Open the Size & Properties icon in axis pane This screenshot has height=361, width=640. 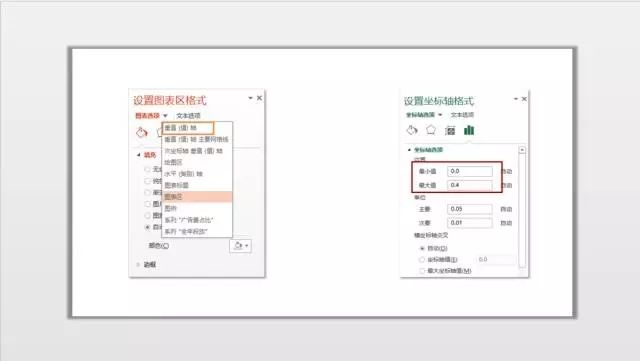(x=450, y=131)
